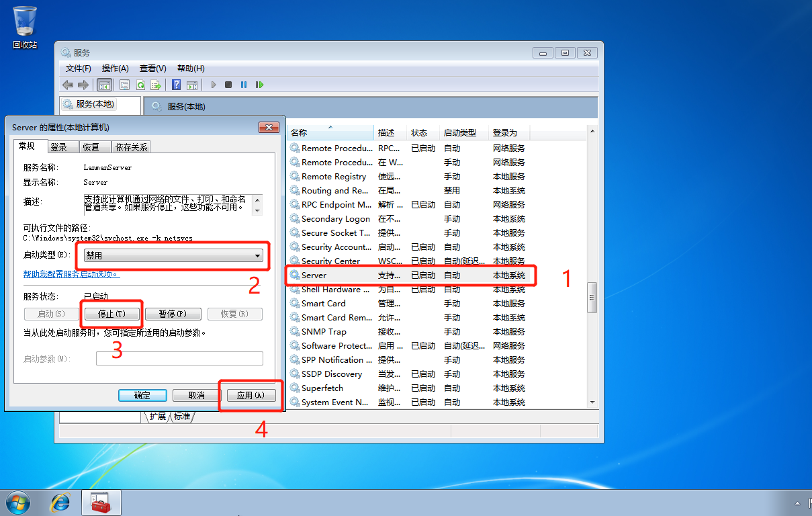Open the 启动类型 startup type dropdown

click(x=173, y=255)
